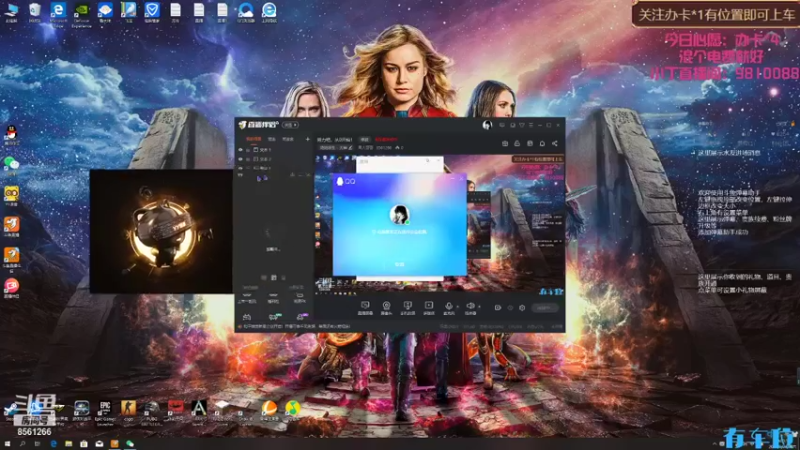Open the shield security app desktop icon
The image size is (800, 450).
coord(152,12)
